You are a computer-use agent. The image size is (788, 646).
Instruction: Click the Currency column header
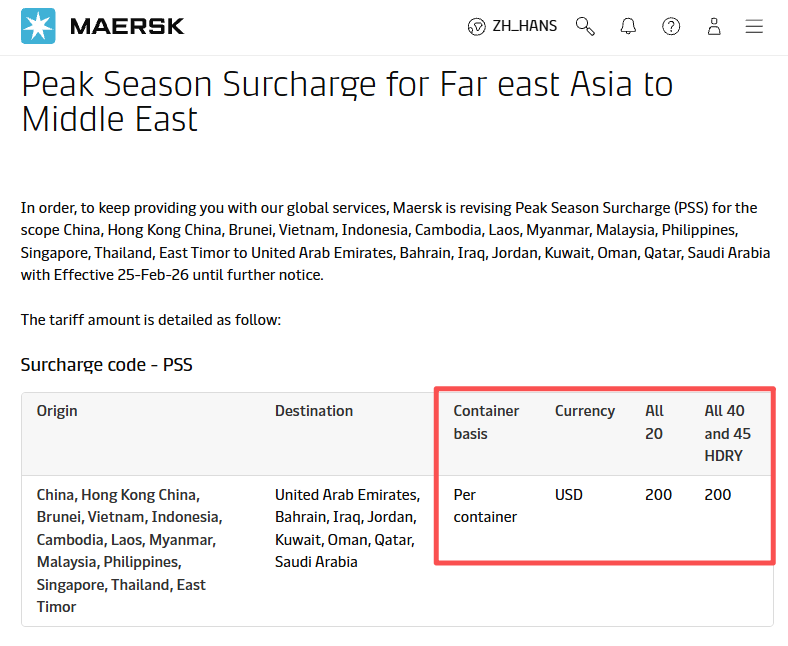(585, 411)
